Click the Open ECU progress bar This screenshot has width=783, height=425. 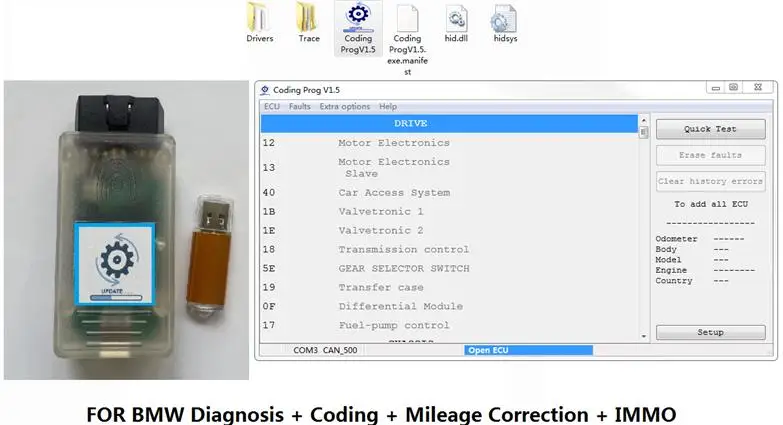[528, 350]
